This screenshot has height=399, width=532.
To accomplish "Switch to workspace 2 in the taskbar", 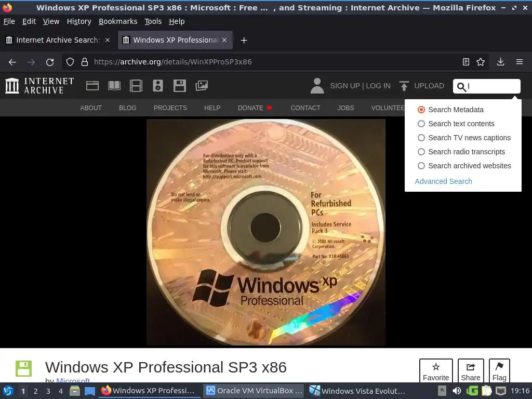I will [36, 391].
